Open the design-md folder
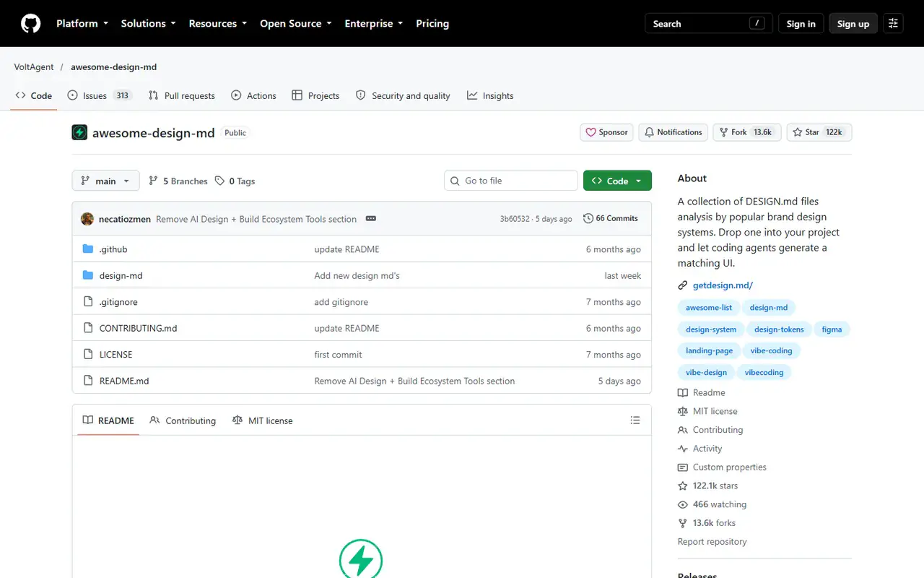 pyautogui.click(x=121, y=275)
